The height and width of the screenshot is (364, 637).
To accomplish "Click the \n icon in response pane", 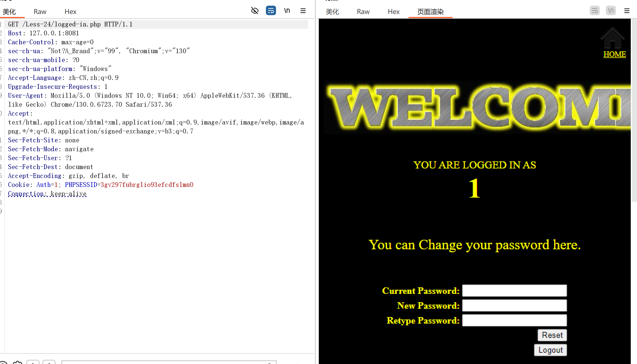I will (611, 11).
